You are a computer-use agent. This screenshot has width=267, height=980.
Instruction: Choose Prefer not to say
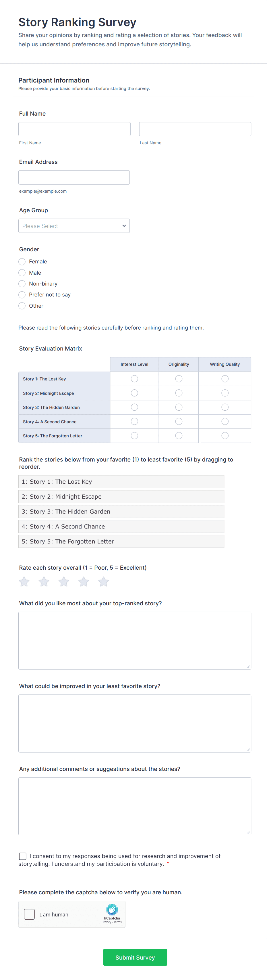22,295
